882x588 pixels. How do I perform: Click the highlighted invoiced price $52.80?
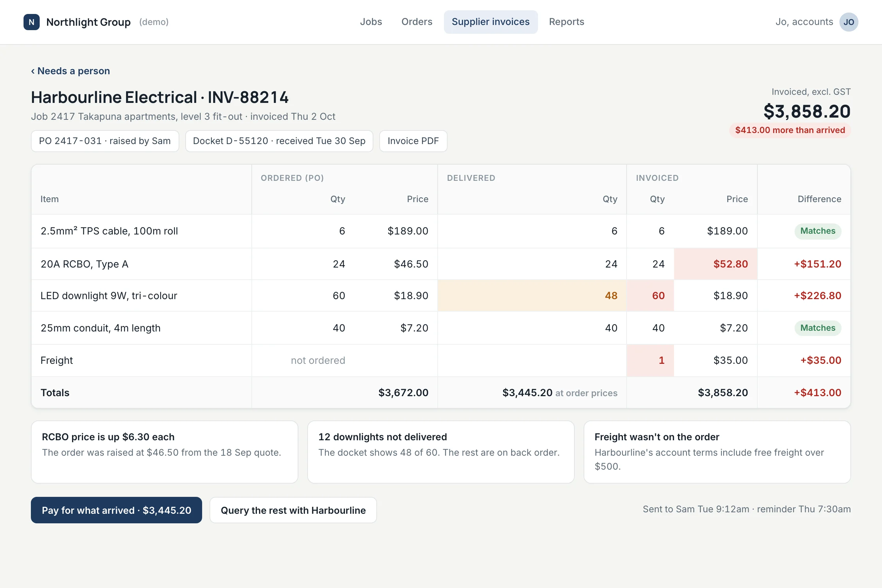[716, 264]
